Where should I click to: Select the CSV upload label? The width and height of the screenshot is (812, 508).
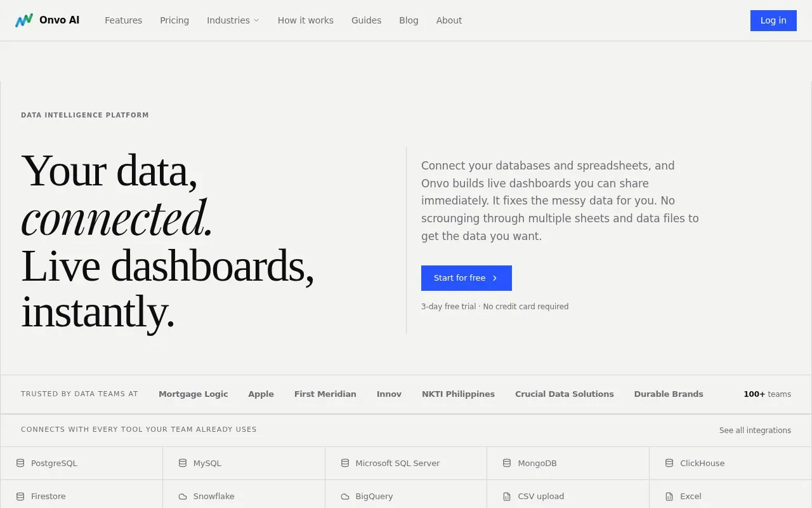coord(540,496)
